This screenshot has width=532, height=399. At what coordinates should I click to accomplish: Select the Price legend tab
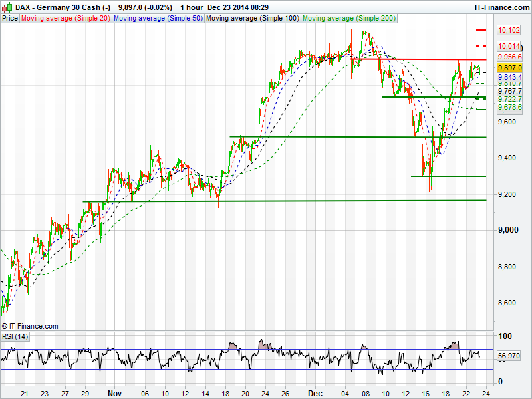tap(10, 19)
